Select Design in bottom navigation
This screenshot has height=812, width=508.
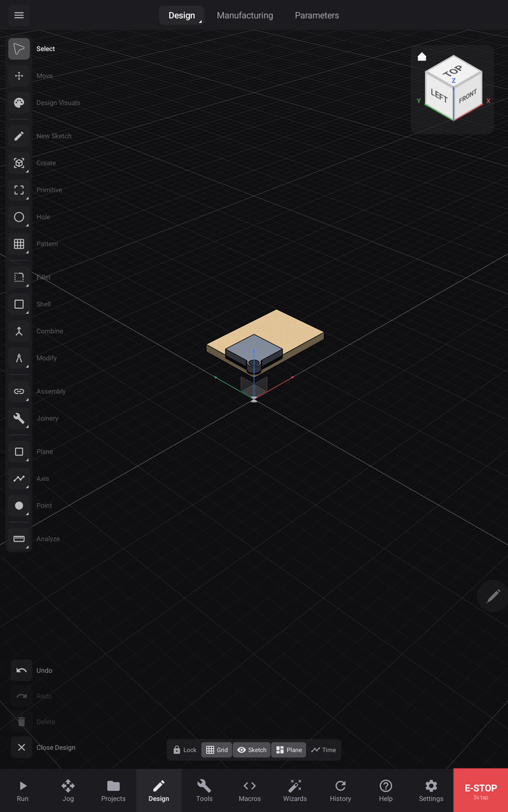(159, 790)
